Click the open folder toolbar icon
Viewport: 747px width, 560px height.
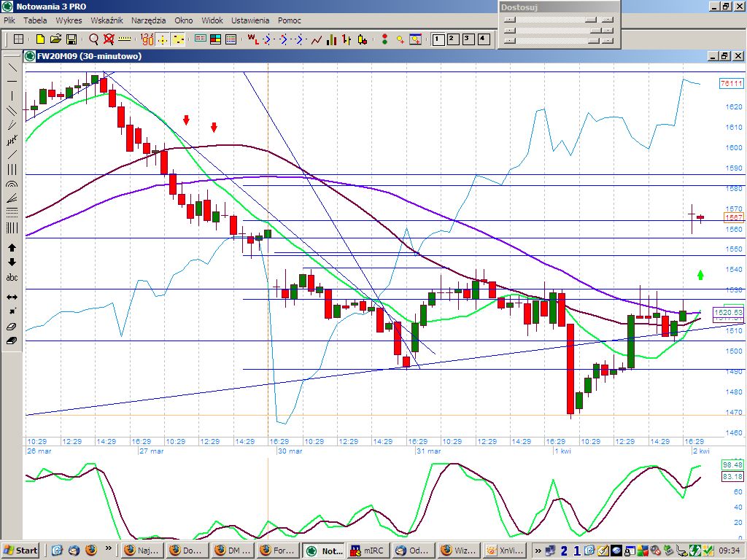(55, 39)
